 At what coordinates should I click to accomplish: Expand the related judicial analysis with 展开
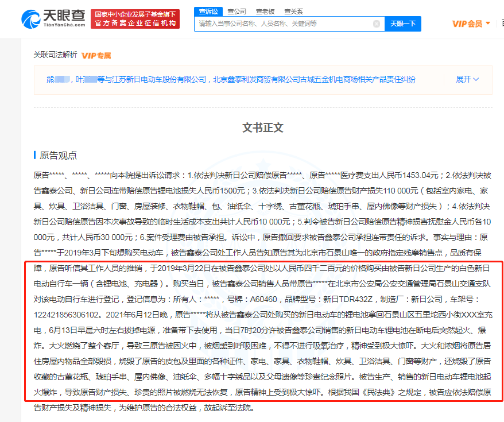467,79
